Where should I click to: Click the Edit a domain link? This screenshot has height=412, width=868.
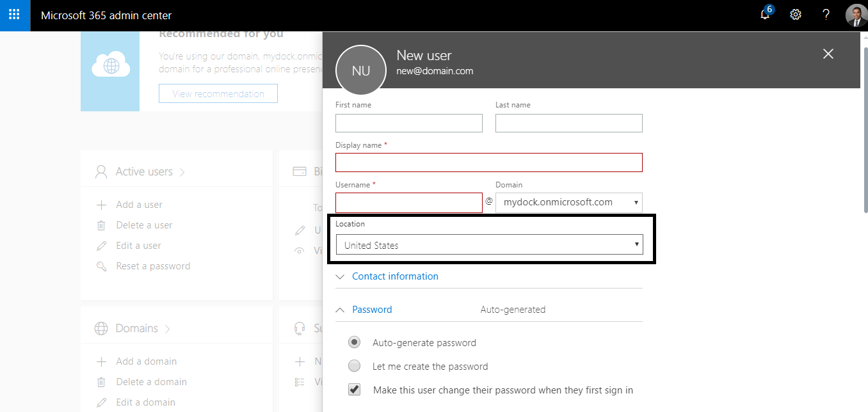pyautogui.click(x=146, y=402)
